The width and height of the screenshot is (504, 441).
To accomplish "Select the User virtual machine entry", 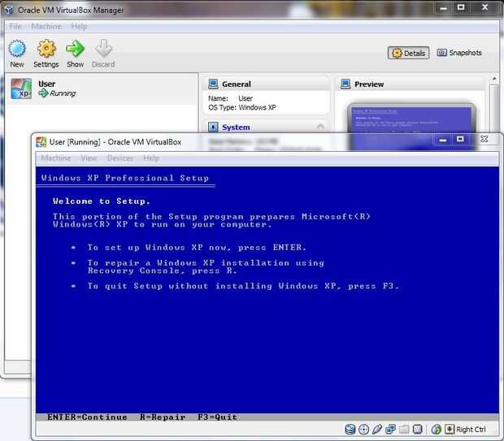I will pyautogui.click(x=102, y=89).
